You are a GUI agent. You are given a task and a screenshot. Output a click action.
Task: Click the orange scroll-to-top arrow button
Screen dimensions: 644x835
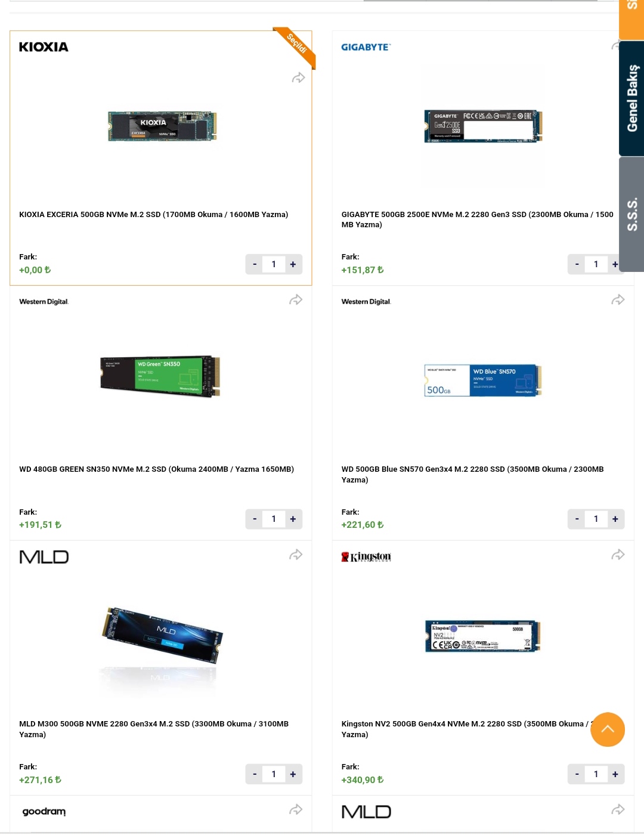[608, 729]
